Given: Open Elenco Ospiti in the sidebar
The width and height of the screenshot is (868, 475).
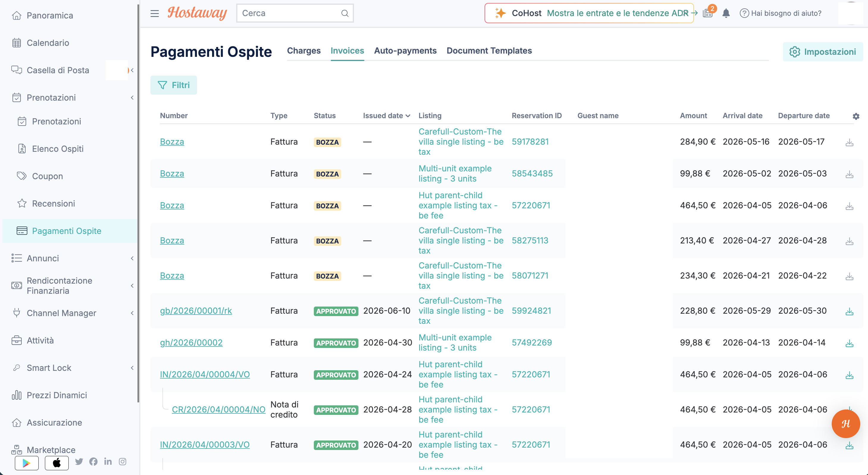Looking at the screenshot, I should (58, 149).
